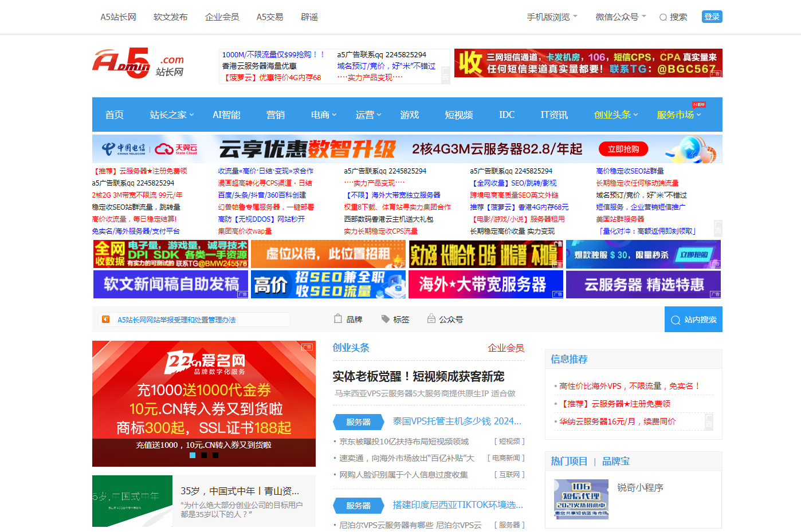The width and height of the screenshot is (801, 532).
Task: Click the blue 登录 button
Action: (x=712, y=17)
